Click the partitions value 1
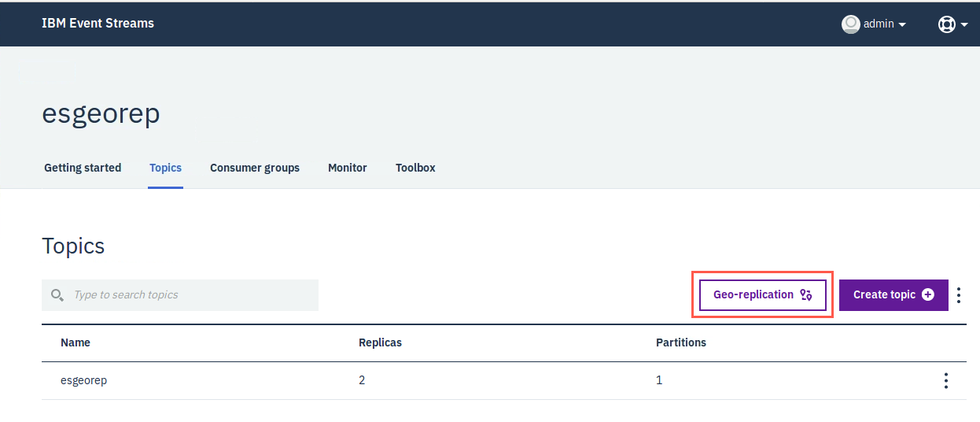Image resolution: width=980 pixels, height=422 pixels. tap(659, 380)
